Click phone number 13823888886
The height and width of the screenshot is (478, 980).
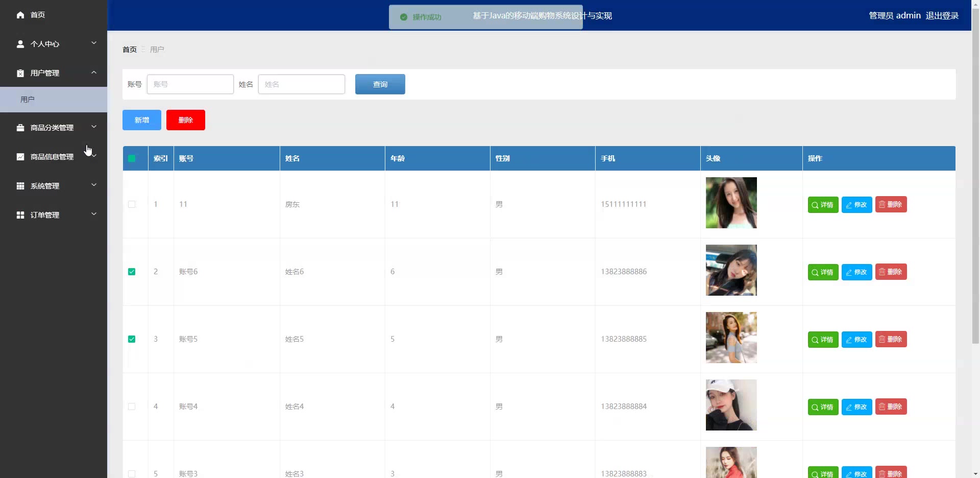pos(624,272)
